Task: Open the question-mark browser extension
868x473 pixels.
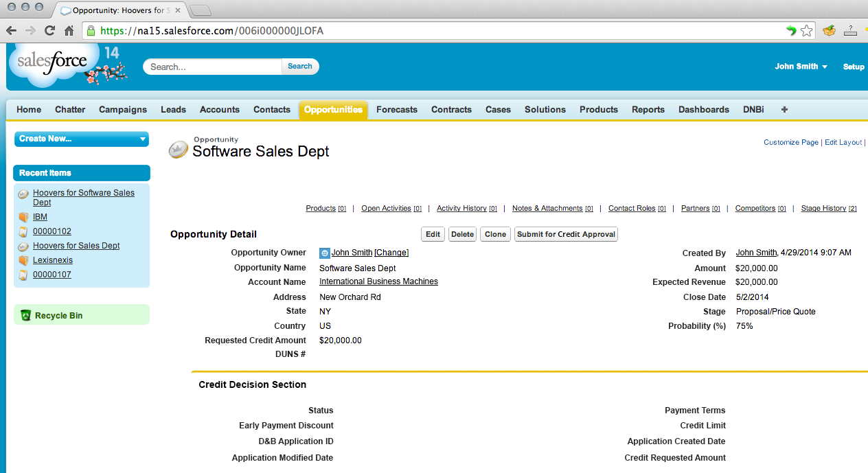Action: click(x=850, y=31)
